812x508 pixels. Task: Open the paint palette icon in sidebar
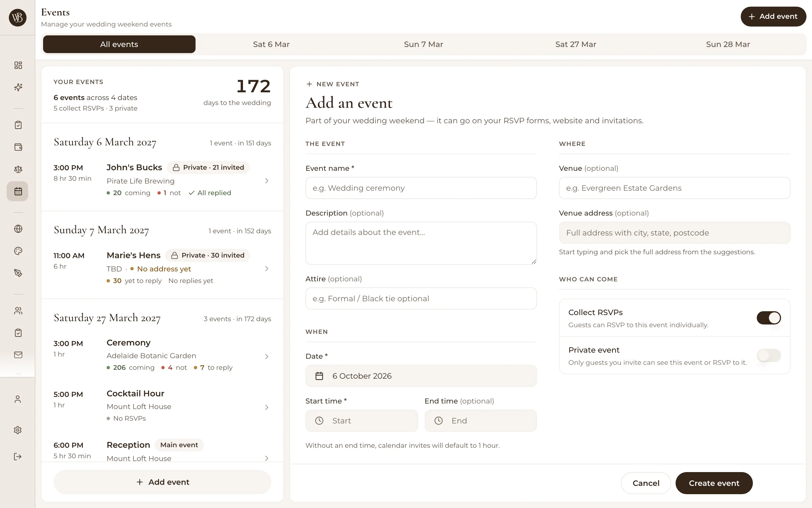pyautogui.click(x=18, y=251)
